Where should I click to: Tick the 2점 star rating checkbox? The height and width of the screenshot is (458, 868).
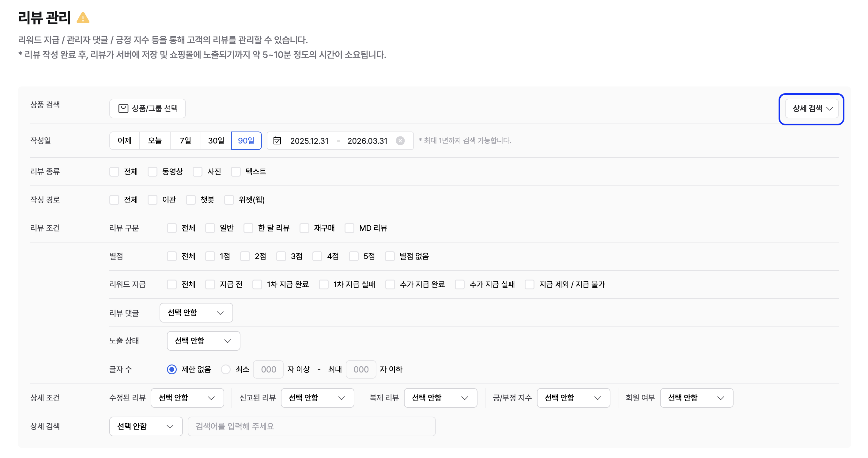click(x=245, y=257)
